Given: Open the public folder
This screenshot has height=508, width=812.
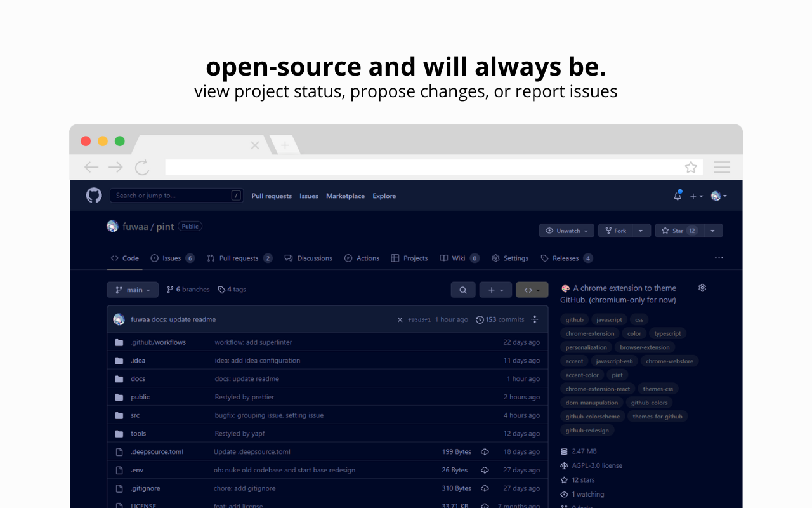Looking at the screenshot, I should [x=140, y=398].
